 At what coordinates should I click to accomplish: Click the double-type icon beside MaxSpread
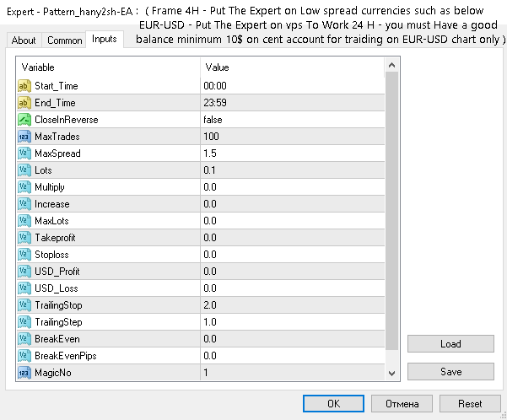pos(24,153)
